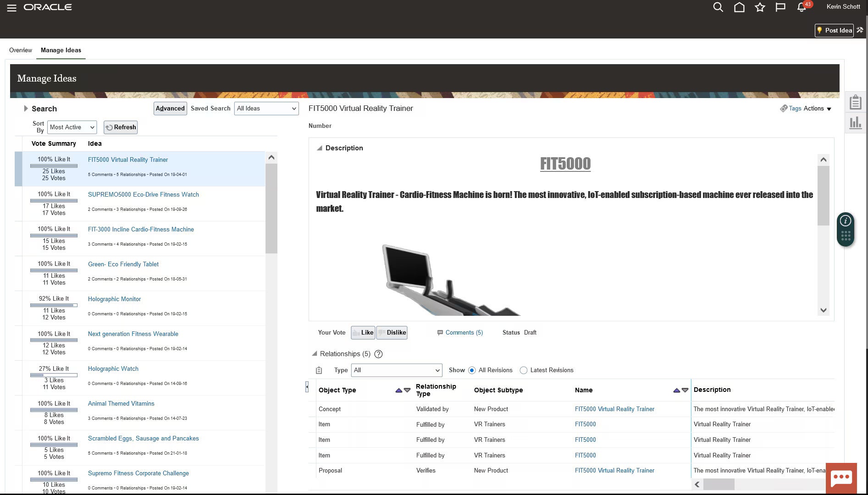The width and height of the screenshot is (868, 495).
Task: Click the vote percentage bar for Holographic Watch
Action: 54,375
